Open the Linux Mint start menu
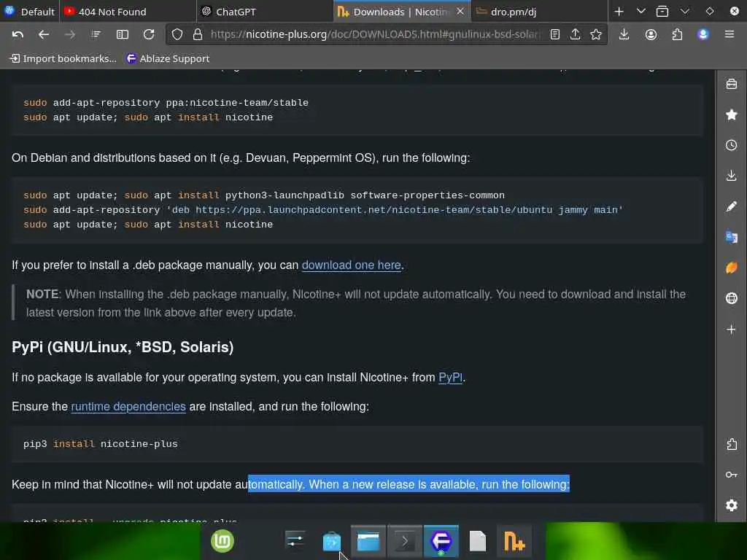 click(222, 542)
